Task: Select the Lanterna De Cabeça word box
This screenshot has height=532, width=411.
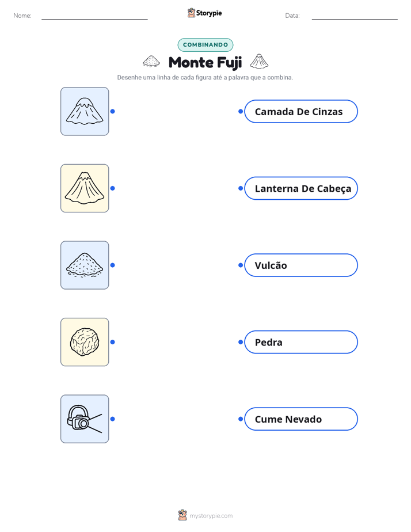Action: 301,188
